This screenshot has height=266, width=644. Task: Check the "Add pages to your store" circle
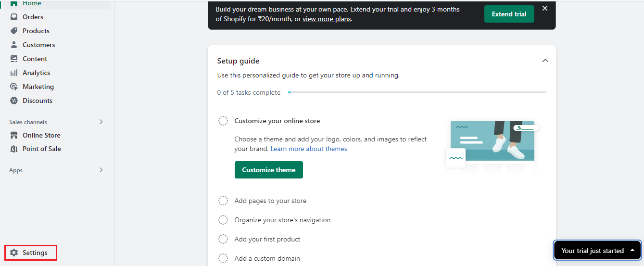pyautogui.click(x=223, y=201)
